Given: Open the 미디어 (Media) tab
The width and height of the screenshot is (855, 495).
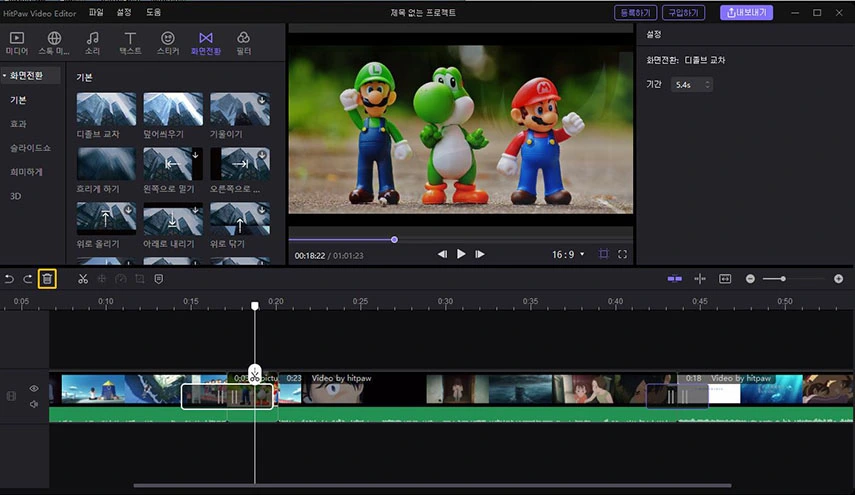Looking at the screenshot, I should (x=17, y=43).
